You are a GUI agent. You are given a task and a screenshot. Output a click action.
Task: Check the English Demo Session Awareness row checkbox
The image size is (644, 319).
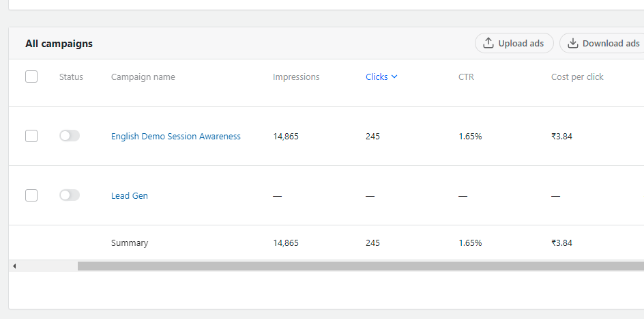[31, 136]
